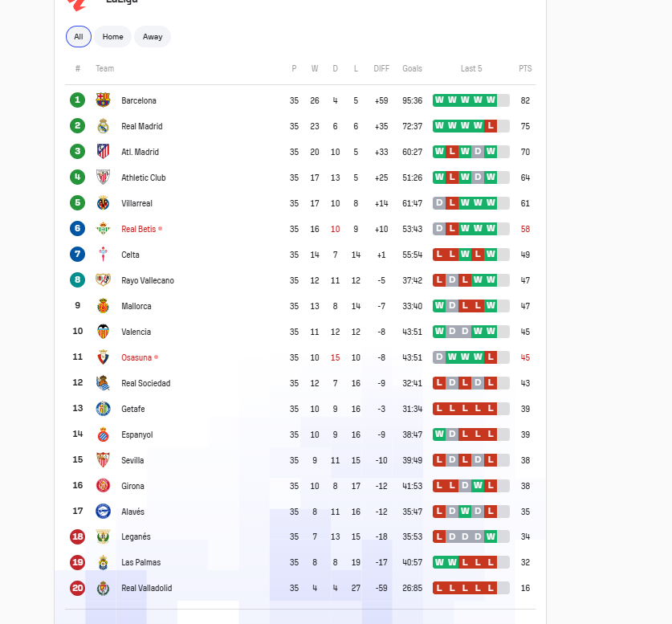
Task: Click Real Madrid's latest loss badge
Action: [491, 126]
